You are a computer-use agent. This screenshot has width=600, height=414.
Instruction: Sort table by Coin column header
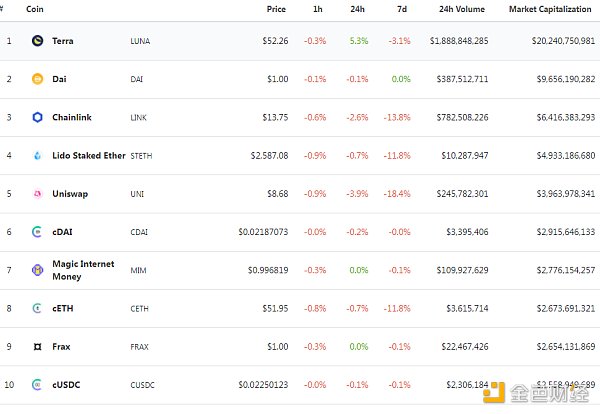click(34, 9)
